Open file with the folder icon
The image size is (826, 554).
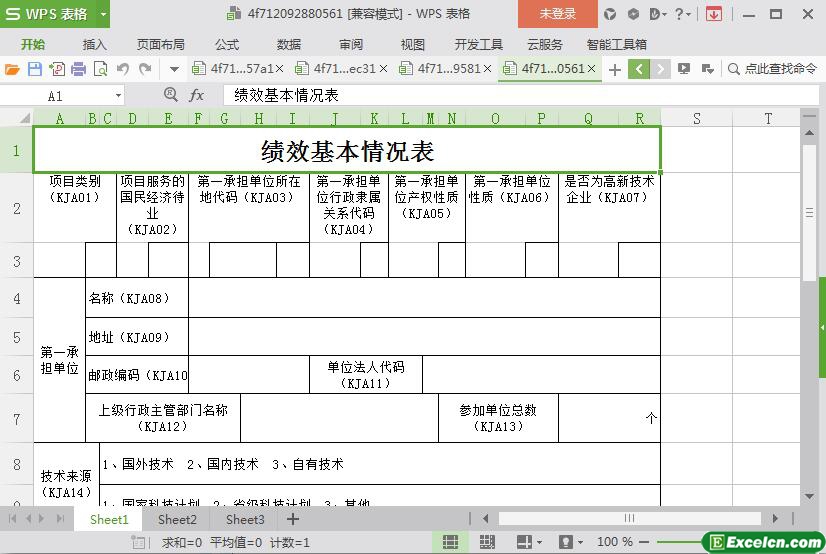pos(12,69)
